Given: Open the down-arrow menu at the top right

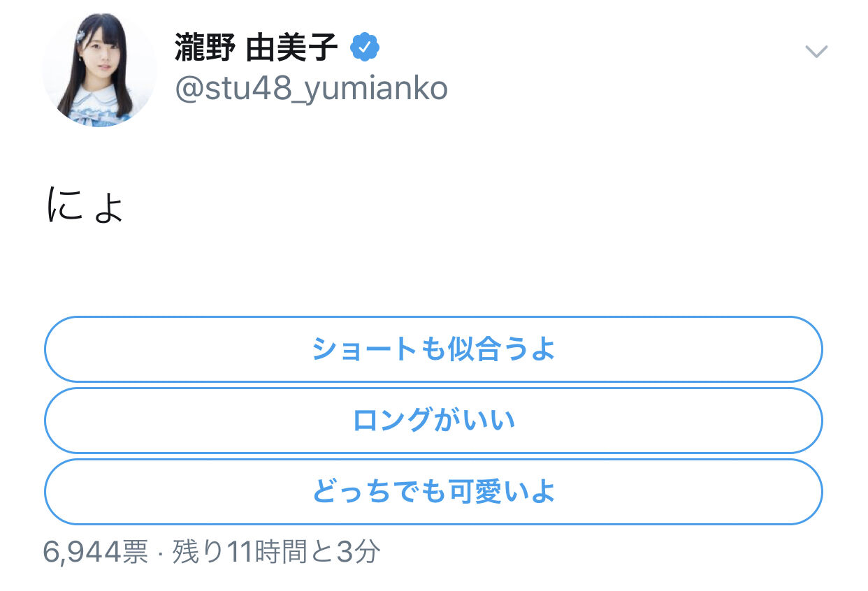Looking at the screenshot, I should click(816, 51).
